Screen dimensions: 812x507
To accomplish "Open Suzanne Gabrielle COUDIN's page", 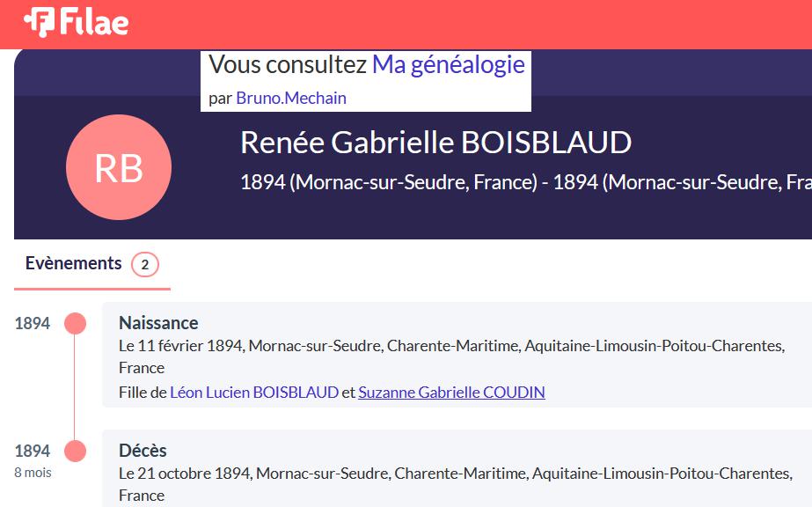I will 451,392.
